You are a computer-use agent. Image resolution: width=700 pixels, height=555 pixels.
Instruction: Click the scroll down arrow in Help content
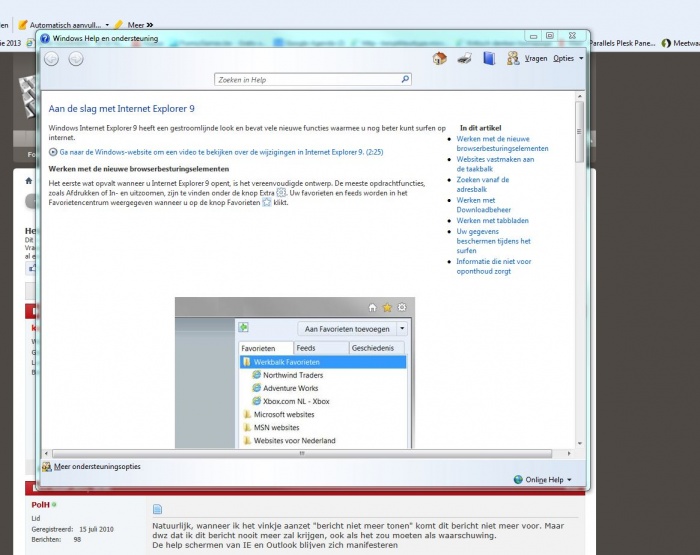pyautogui.click(x=579, y=443)
